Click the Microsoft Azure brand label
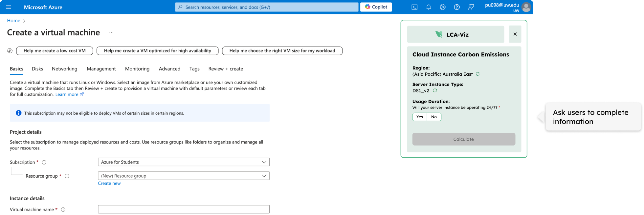Screen dimensions: 644x215 click(43, 7)
